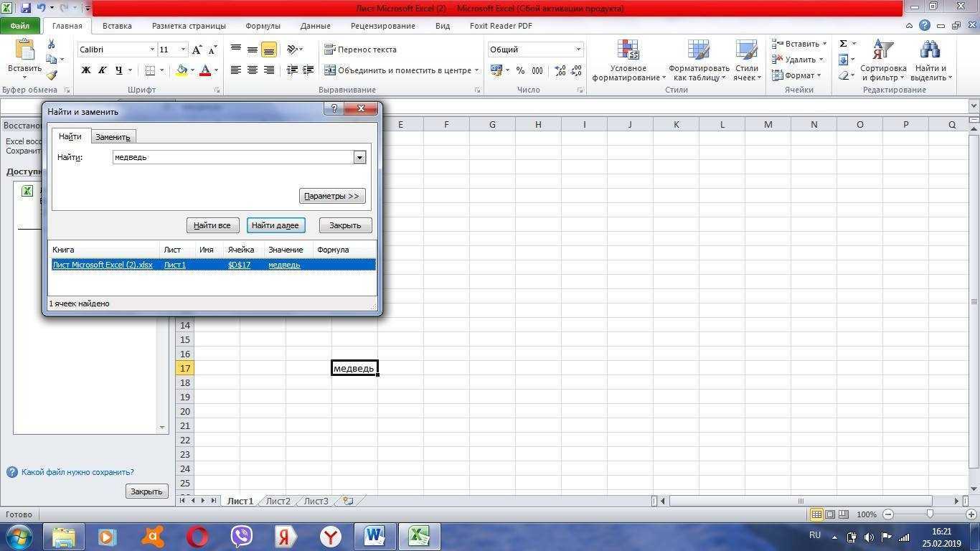Click the Format as Table icon

[x=698, y=50]
